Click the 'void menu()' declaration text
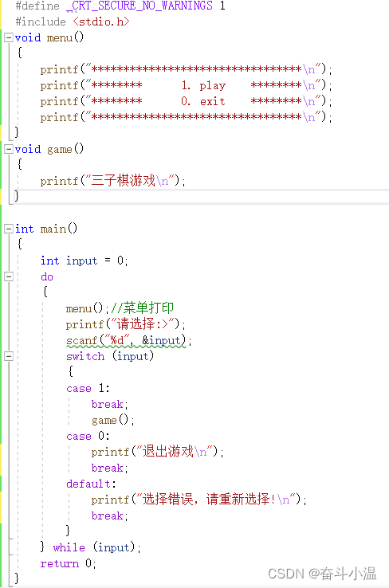 click(x=49, y=37)
